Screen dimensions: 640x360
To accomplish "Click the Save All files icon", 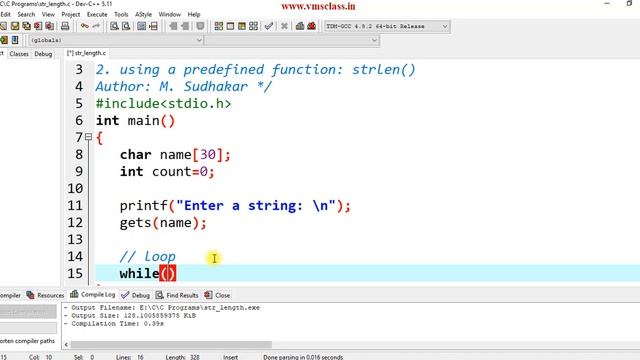I will (x=27, y=26).
